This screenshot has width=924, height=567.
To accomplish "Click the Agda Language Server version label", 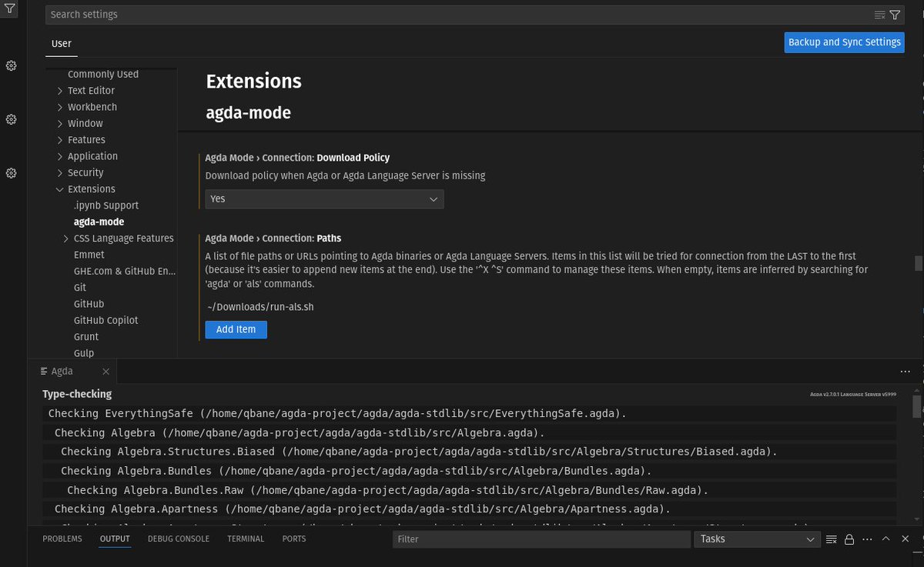I will (x=853, y=394).
